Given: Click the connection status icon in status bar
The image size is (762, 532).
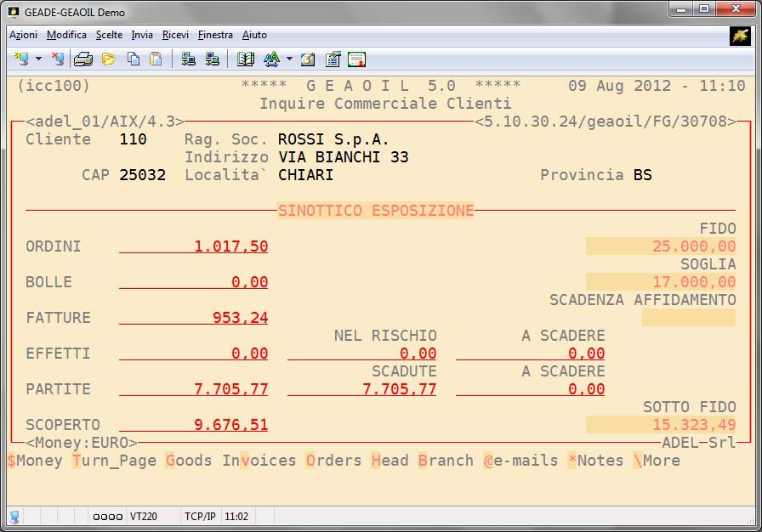Looking at the screenshot, I should click(x=14, y=516).
